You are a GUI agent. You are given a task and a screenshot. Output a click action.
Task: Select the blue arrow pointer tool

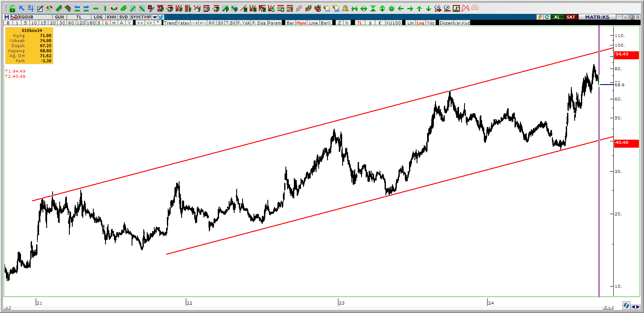point(21,8)
